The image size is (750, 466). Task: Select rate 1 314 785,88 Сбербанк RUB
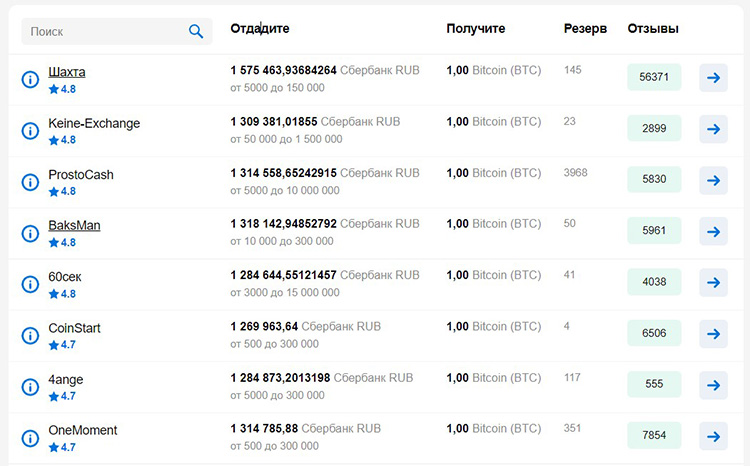[306, 429]
